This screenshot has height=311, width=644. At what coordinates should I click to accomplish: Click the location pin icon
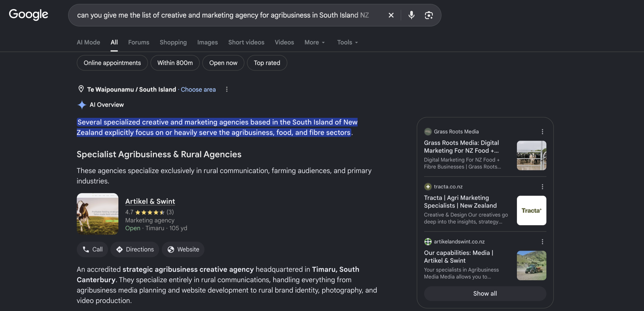coord(81,89)
